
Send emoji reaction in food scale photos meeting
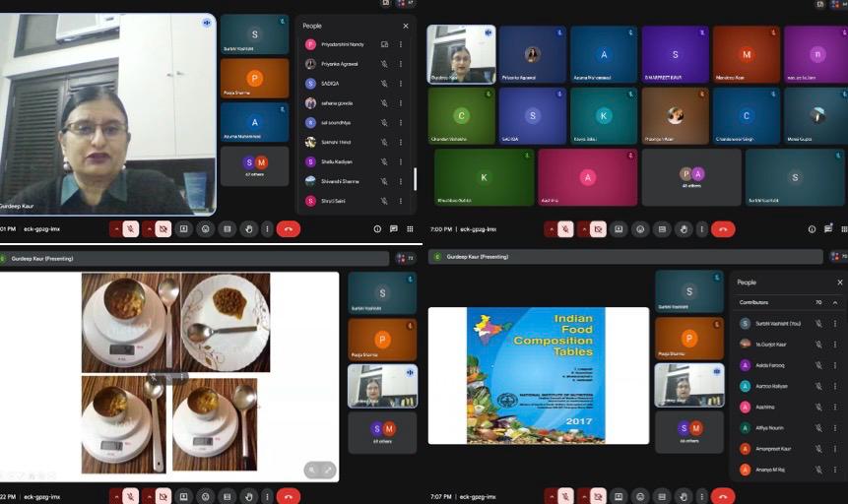point(205,496)
